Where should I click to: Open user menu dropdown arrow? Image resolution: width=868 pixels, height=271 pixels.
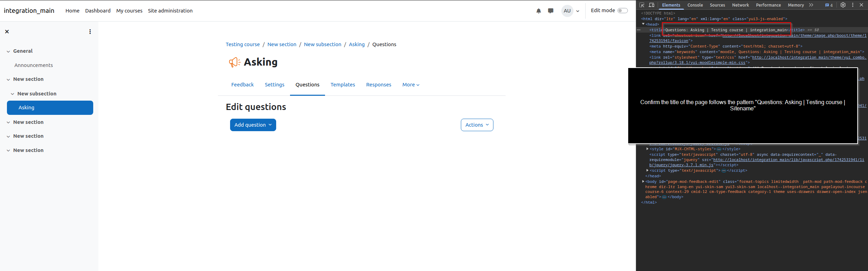[578, 11]
